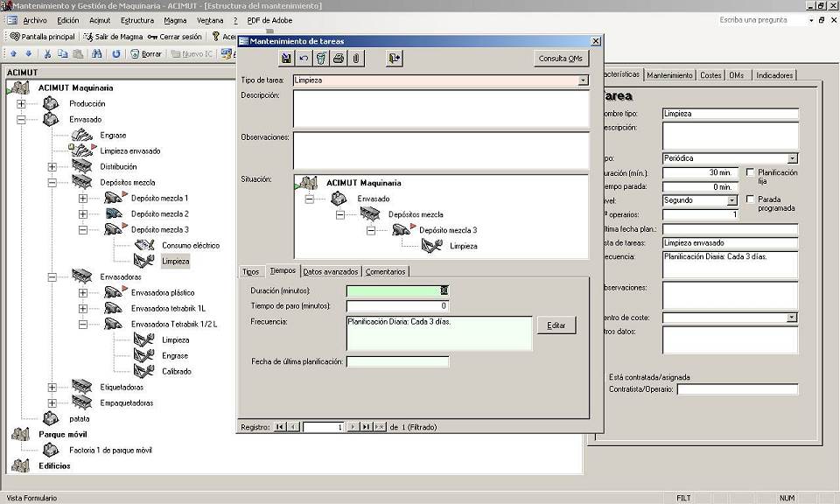Attach a file using the paperclip icon
The height and width of the screenshot is (504, 840).
[356, 58]
